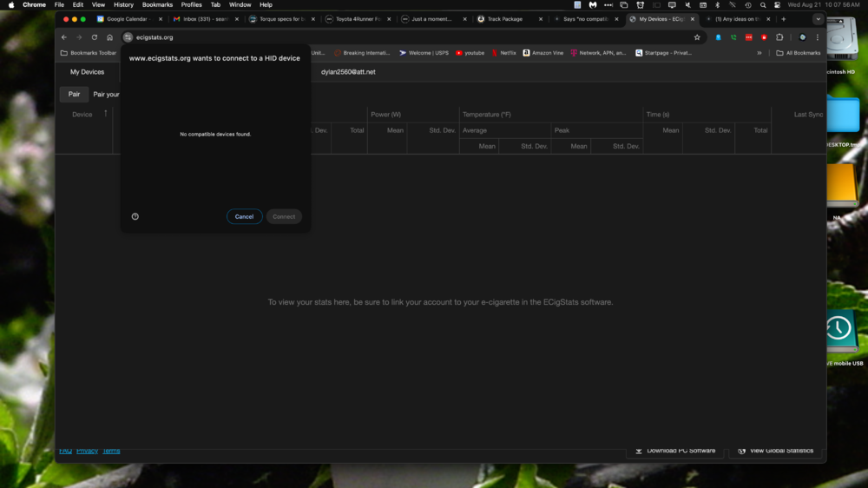
Task: Open the youtube bookmark
Action: pos(470,53)
